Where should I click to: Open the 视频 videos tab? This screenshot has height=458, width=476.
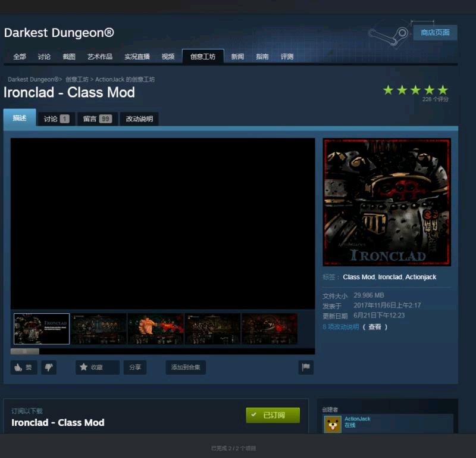coord(168,57)
